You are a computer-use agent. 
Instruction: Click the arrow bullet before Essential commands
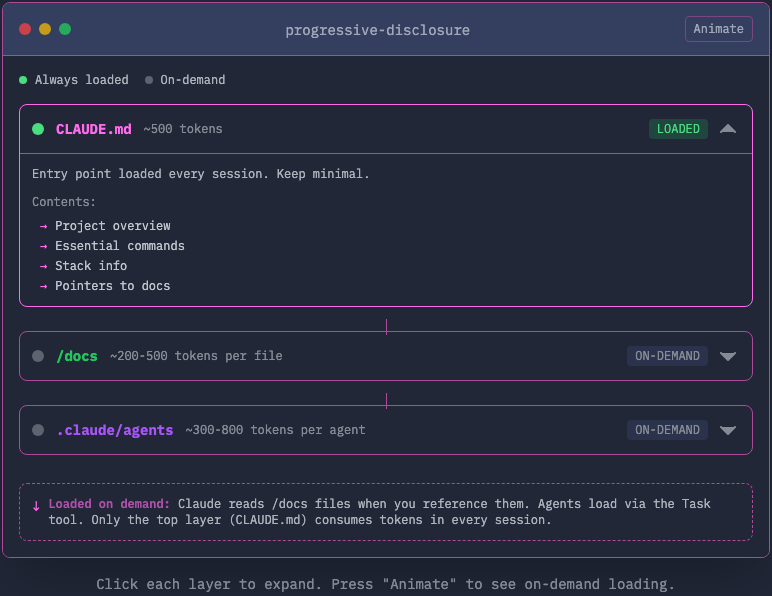click(43, 246)
